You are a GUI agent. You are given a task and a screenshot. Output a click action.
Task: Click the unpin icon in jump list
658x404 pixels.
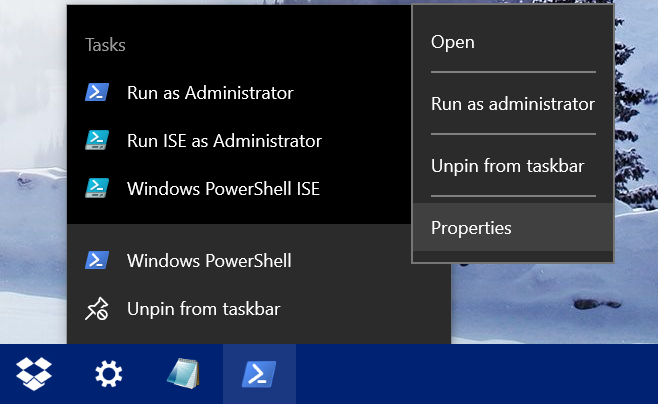[x=97, y=309]
